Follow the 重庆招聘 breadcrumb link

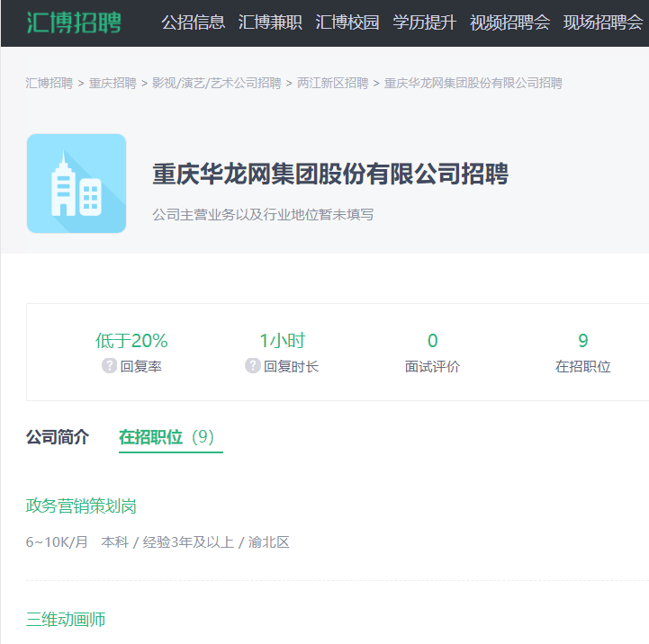click(x=113, y=83)
